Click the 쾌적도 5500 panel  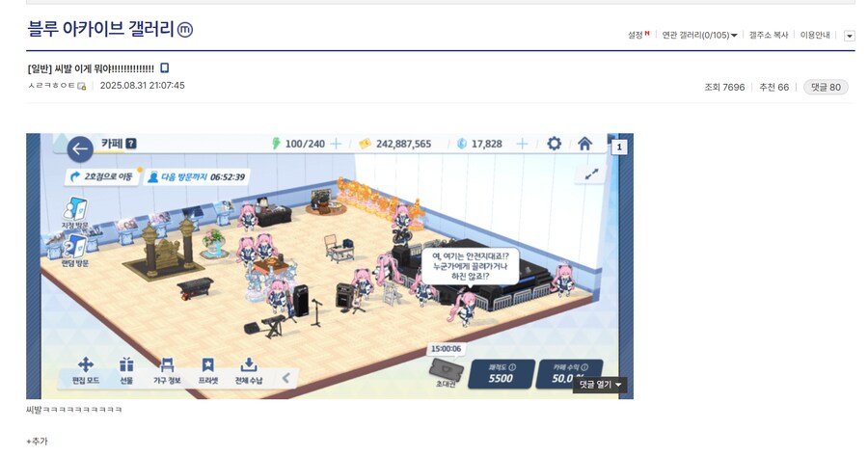pos(501,373)
